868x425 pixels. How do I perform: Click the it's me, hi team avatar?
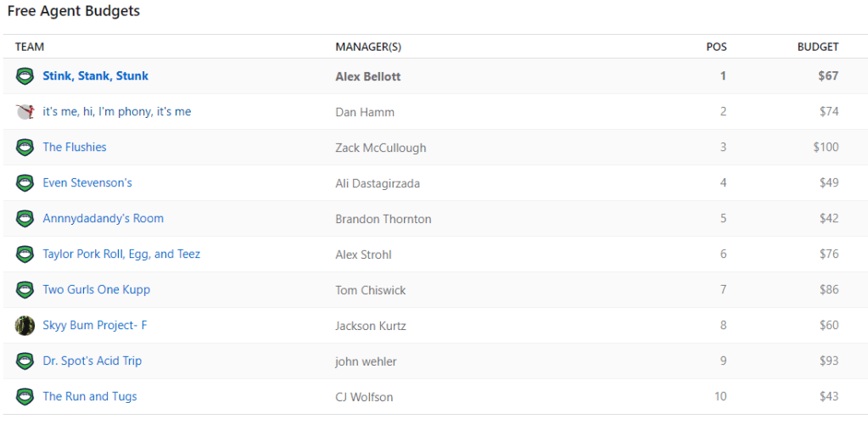(25, 112)
